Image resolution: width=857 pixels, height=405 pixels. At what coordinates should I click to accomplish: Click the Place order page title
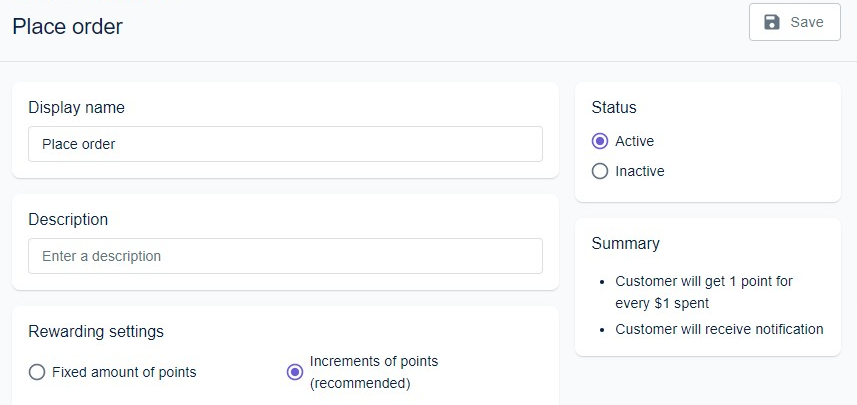coord(68,27)
